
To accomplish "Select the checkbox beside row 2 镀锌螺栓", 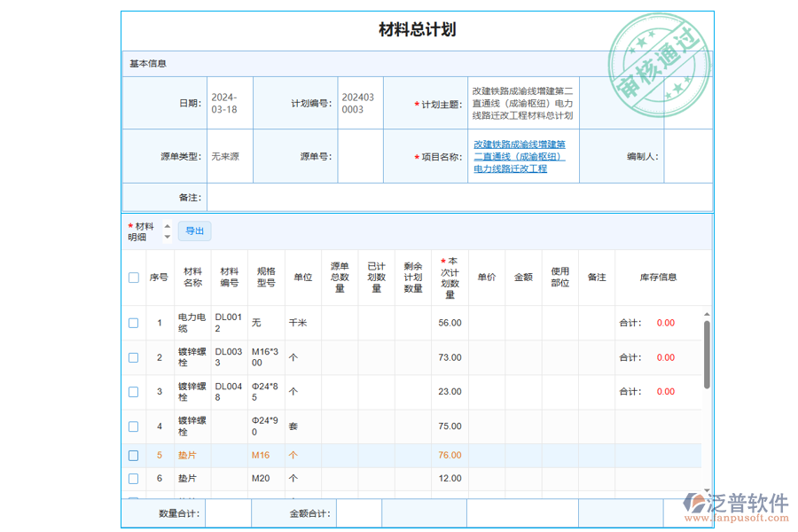I will coord(134,356).
